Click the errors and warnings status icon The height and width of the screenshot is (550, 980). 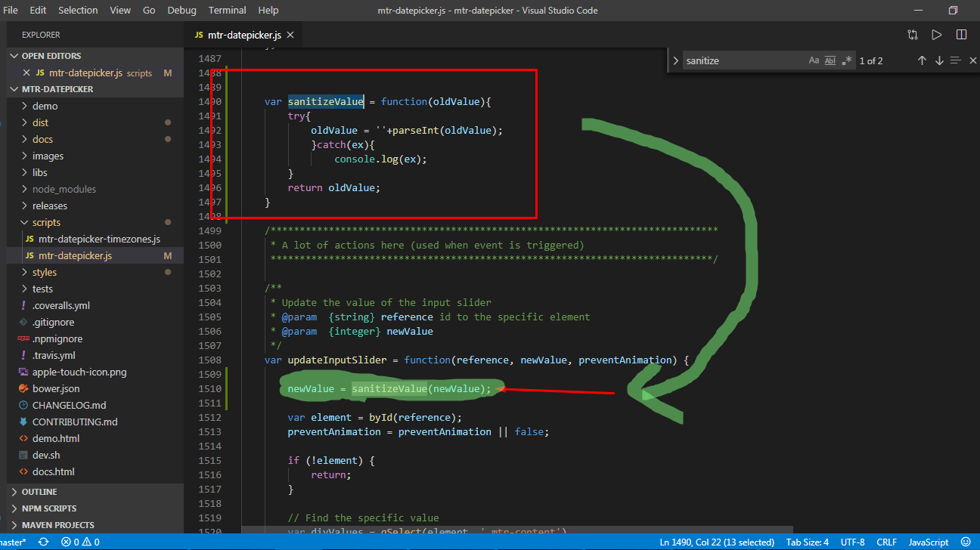click(x=80, y=542)
